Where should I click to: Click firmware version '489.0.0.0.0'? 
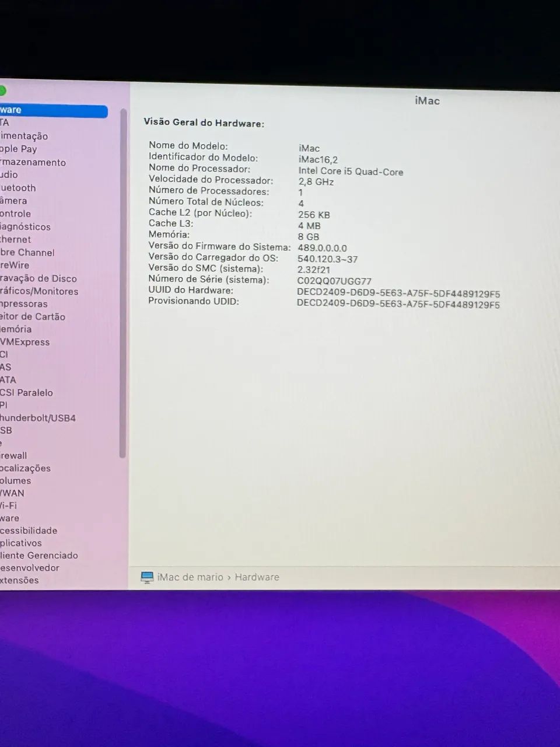[322, 248]
